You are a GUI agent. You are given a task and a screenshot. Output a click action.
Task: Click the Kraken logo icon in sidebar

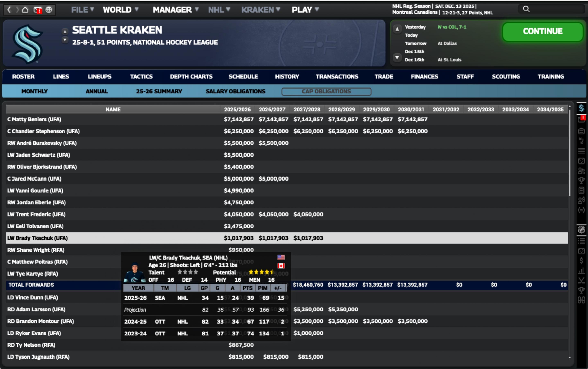[581, 108]
